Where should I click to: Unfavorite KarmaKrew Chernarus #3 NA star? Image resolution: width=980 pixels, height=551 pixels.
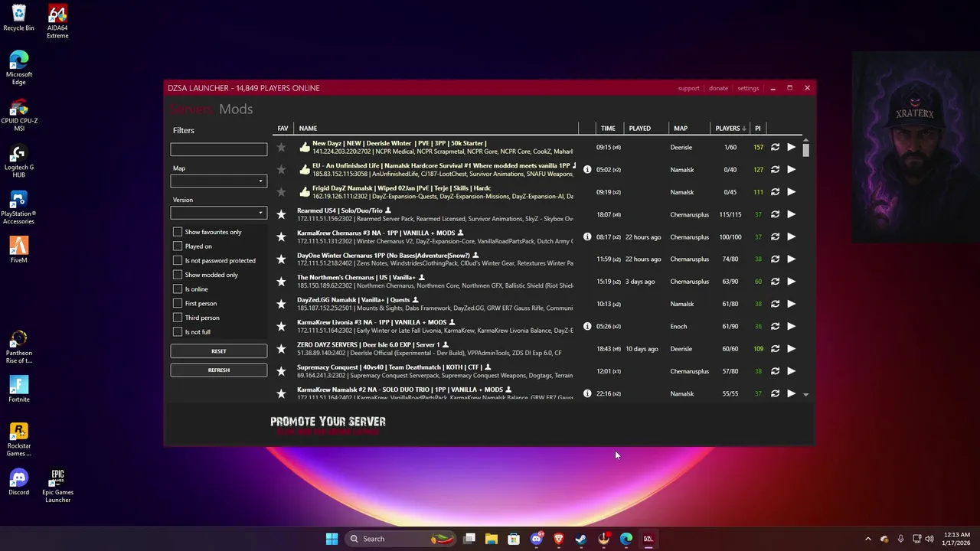pyautogui.click(x=281, y=236)
